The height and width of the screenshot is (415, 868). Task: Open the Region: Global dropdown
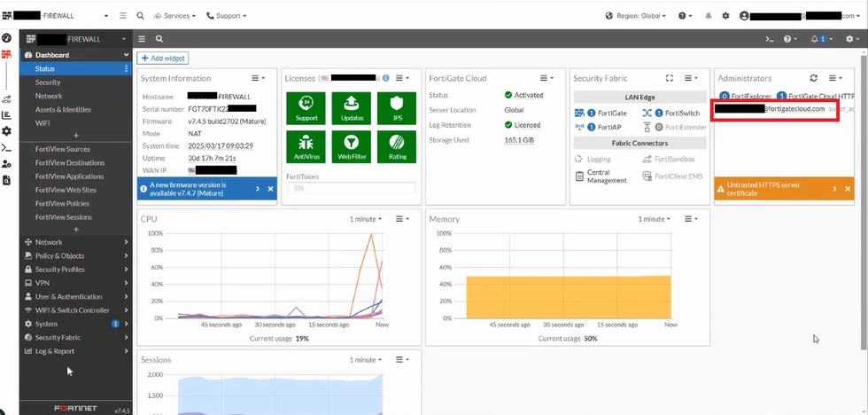coord(636,16)
